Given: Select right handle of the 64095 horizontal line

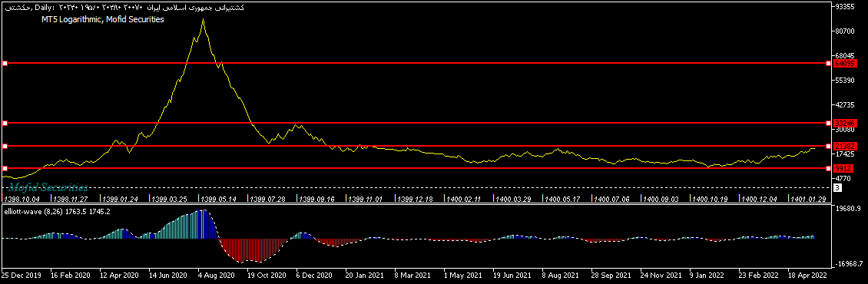Looking at the screenshot, I should click(828, 64).
